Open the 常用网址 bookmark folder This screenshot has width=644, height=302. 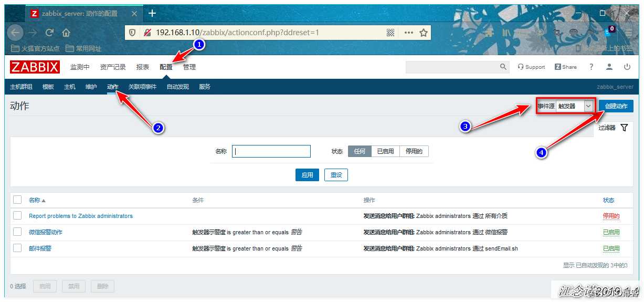(83, 48)
